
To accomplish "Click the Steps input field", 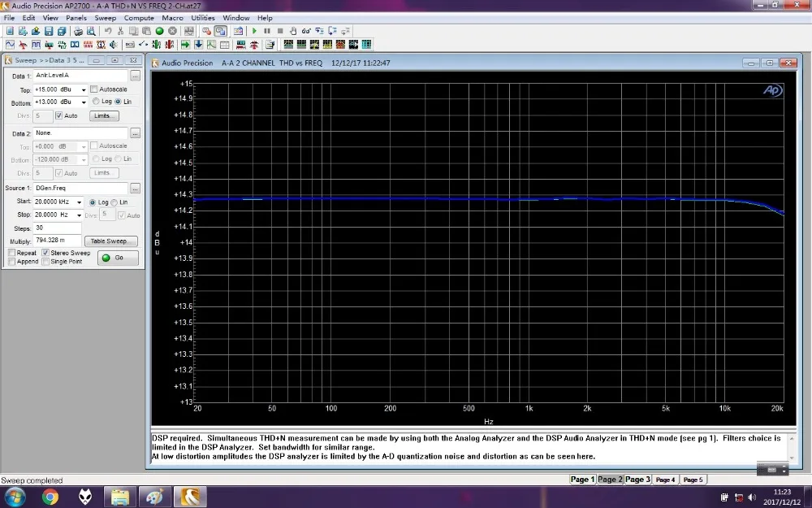I will tap(57, 228).
